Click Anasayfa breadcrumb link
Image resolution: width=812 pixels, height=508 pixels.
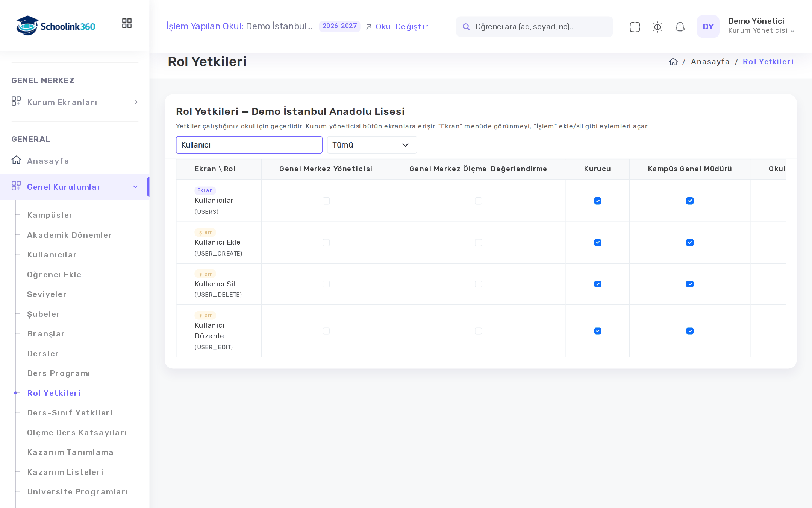tap(710, 62)
